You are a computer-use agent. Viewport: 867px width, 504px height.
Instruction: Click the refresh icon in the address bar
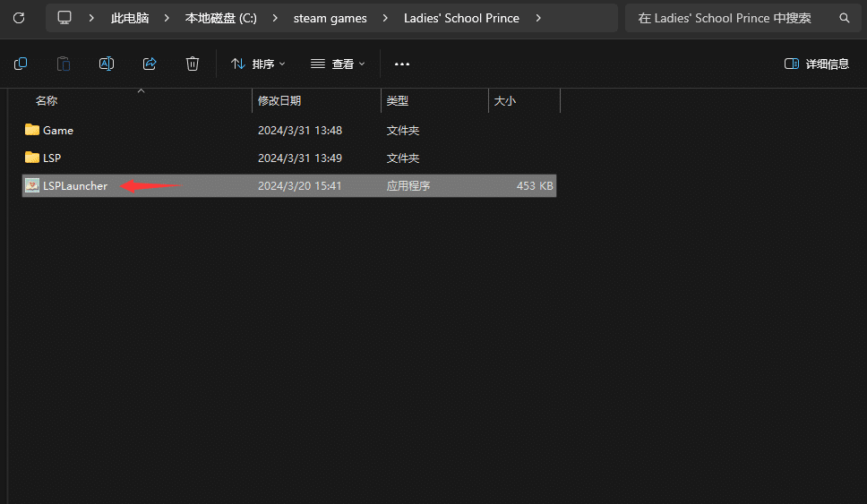(x=19, y=18)
